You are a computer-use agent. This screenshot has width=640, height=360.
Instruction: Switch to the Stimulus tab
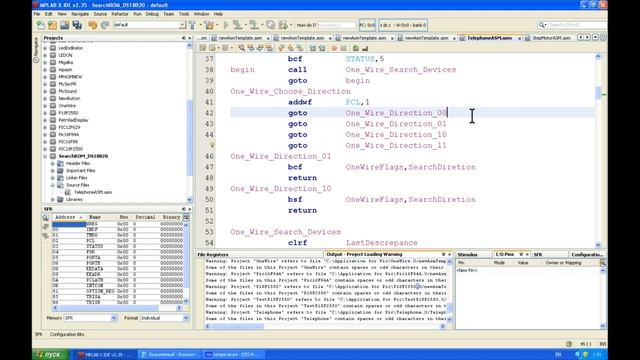click(468, 254)
